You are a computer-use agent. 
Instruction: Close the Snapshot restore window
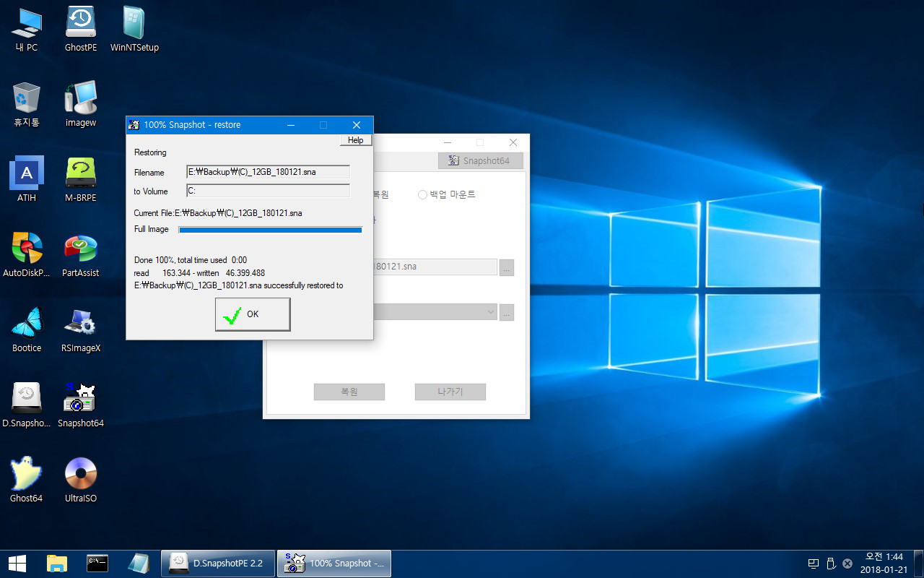pos(357,125)
